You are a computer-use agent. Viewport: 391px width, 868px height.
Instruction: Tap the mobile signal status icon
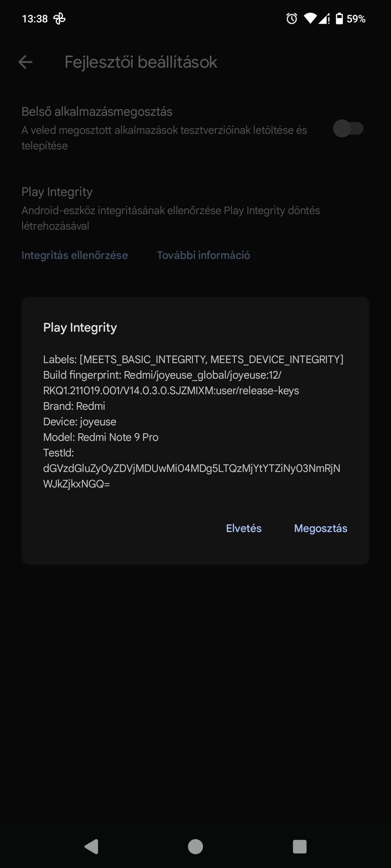coord(324,18)
